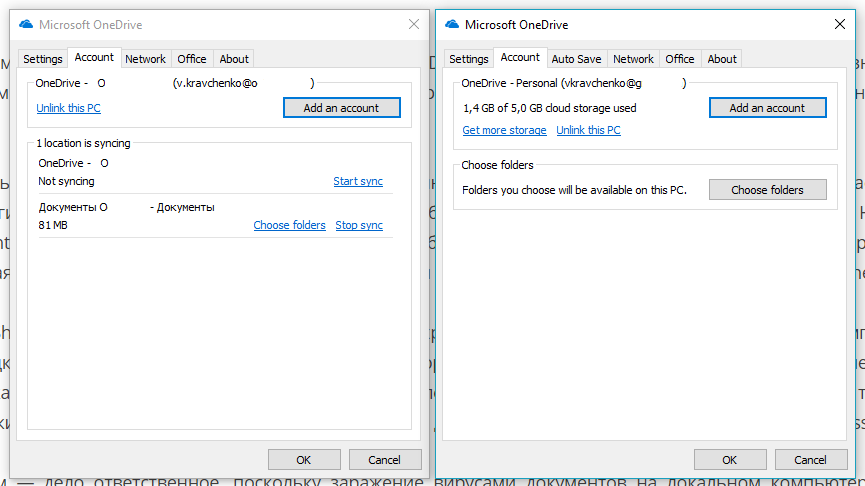Open Office tab in left OneDrive window
The image size is (865, 486).
(x=191, y=59)
